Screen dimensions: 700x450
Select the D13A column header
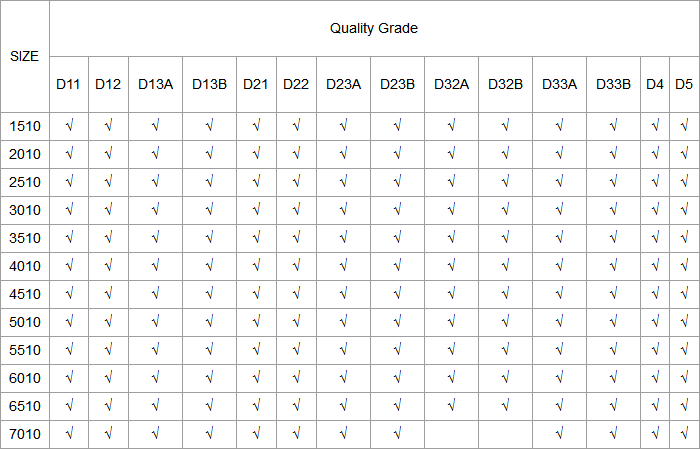(x=155, y=84)
